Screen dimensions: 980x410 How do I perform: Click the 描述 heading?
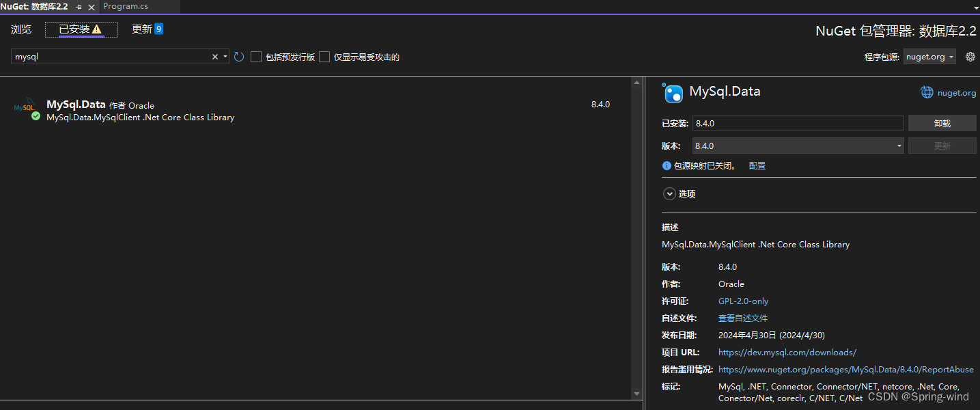[x=670, y=227]
